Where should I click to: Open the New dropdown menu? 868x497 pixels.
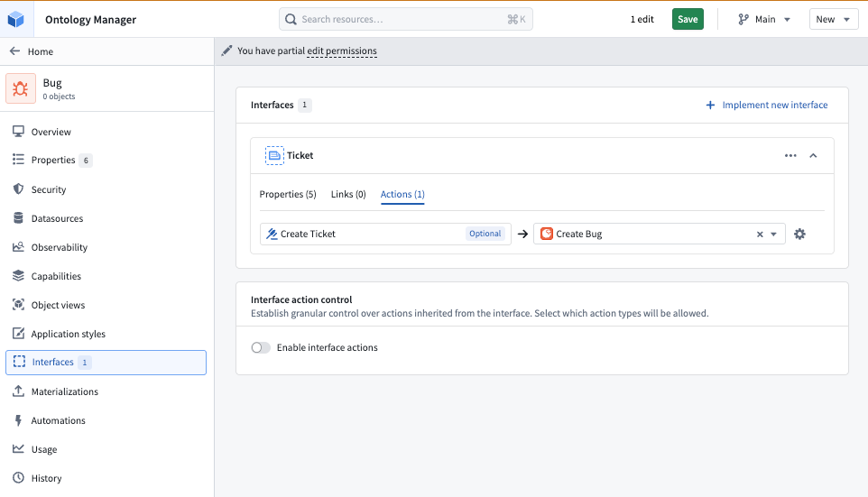click(x=834, y=19)
